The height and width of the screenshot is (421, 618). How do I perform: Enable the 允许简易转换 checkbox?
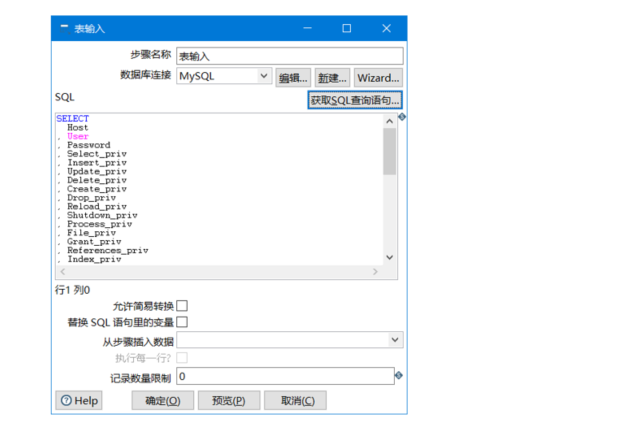point(182,306)
